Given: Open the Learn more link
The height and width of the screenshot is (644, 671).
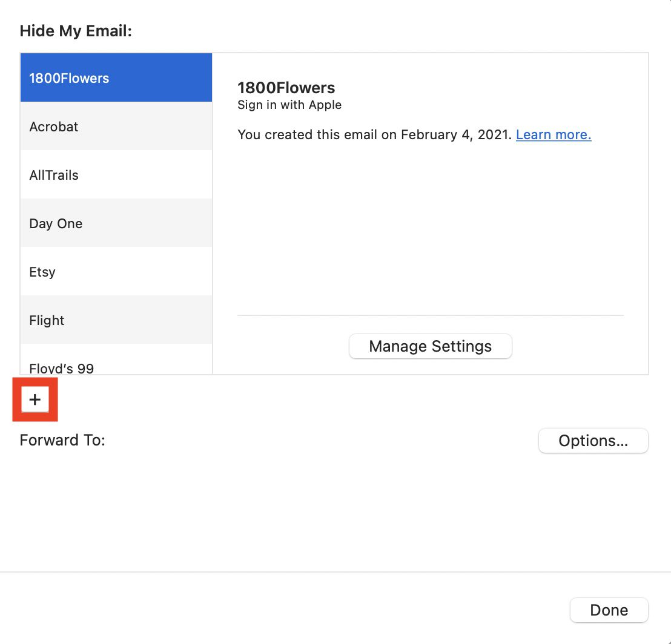Looking at the screenshot, I should point(553,134).
